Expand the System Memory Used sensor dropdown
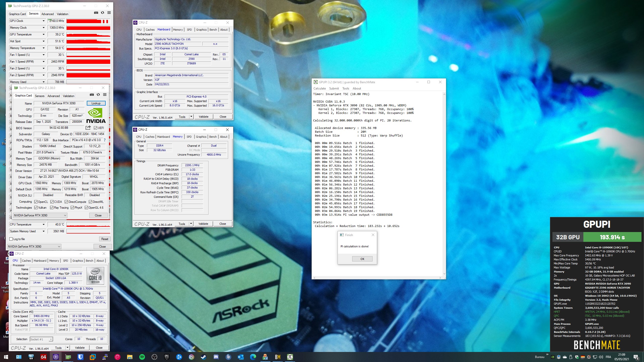This screenshot has height=362, width=644. (x=44, y=231)
